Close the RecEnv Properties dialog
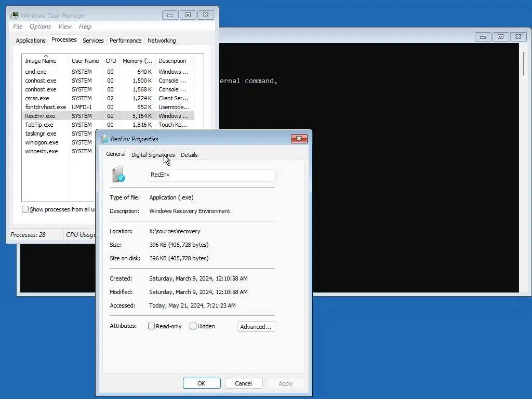Viewport: 532px width, 399px height. coord(299,138)
